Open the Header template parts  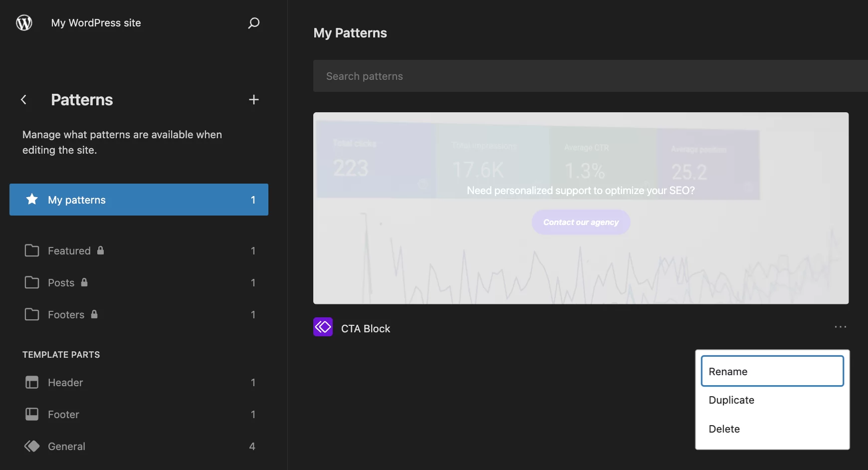[139, 382]
